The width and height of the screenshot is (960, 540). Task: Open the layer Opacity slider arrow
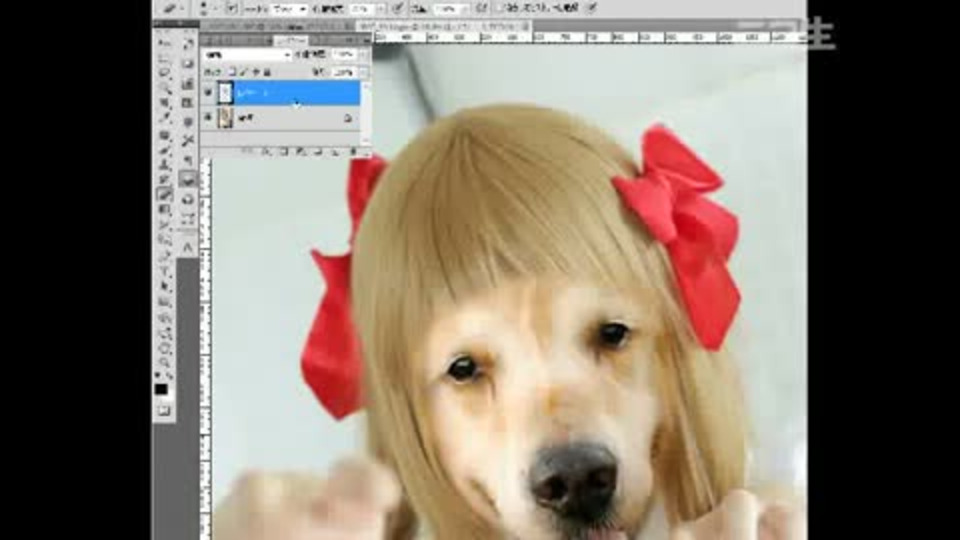(363, 55)
